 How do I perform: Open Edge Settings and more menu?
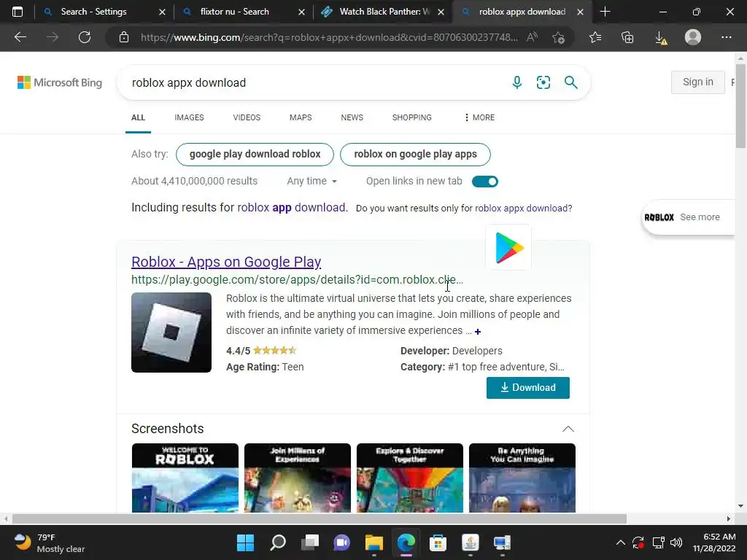point(726,37)
